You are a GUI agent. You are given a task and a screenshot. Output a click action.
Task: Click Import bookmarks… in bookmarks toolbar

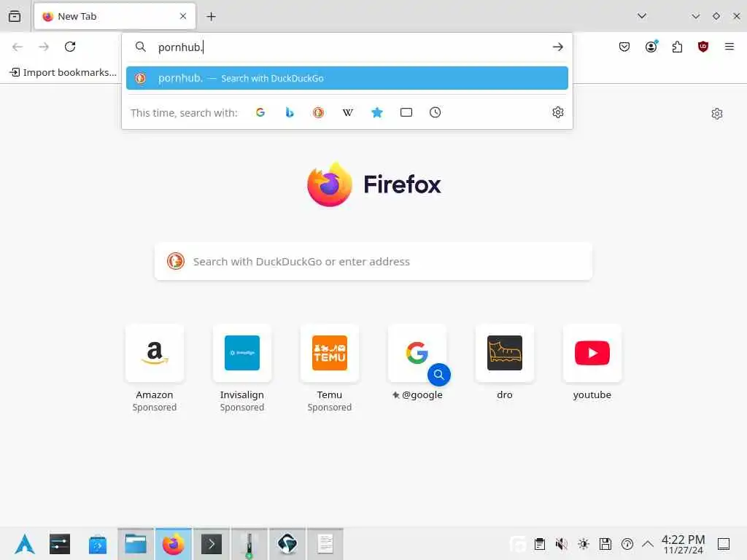click(x=63, y=72)
